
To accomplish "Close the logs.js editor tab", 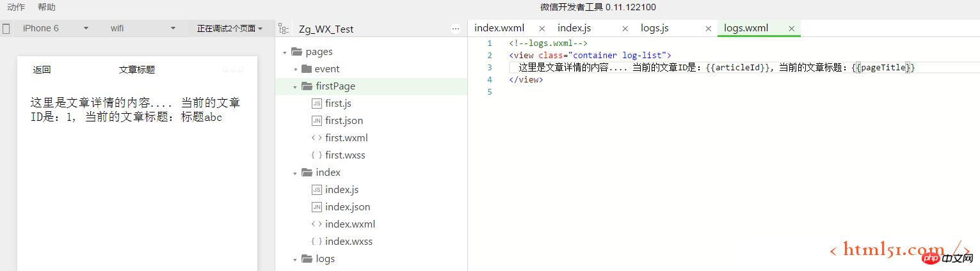I will [709, 28].
